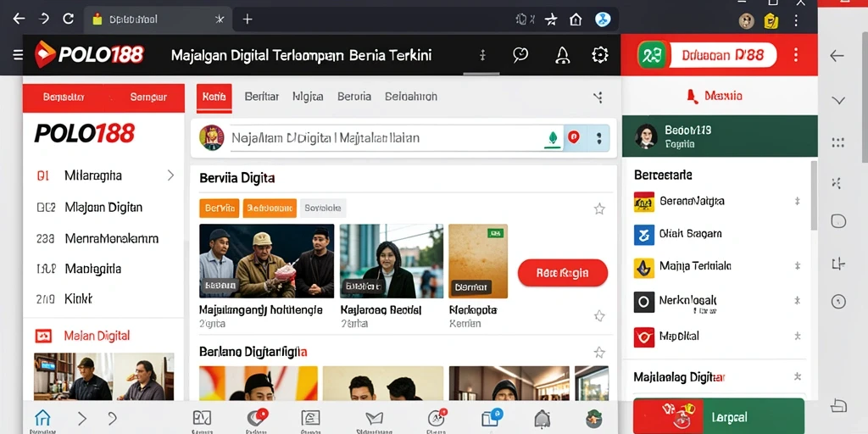Switch to the Beritar tab
This screenshot has width=868, height=434.
[261, 97]
